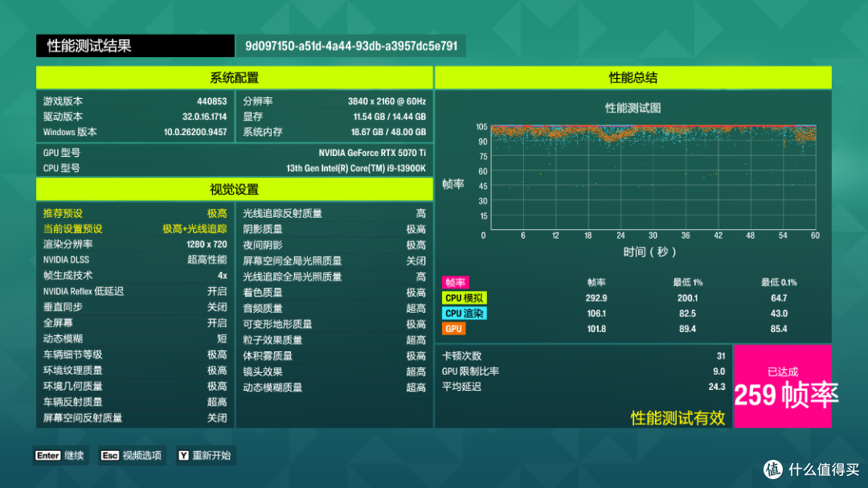Click the 粒子效果质量 row
This screenshot has width=868, height=488.
pos(334,340)
